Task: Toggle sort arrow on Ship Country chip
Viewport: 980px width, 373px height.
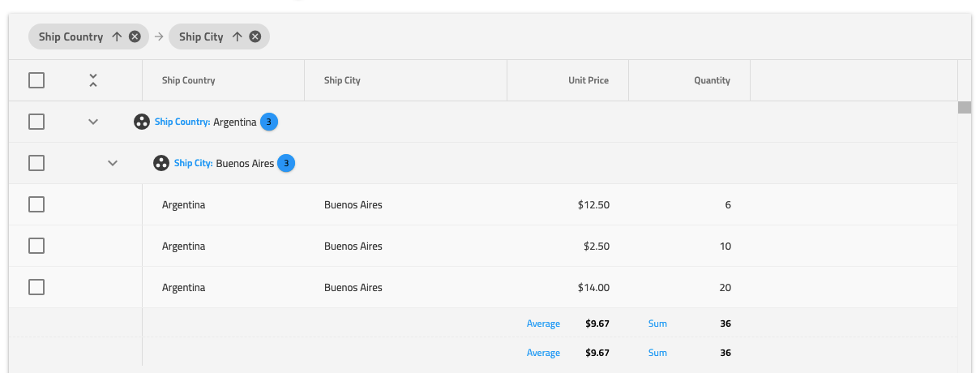Action: (117, 36)
